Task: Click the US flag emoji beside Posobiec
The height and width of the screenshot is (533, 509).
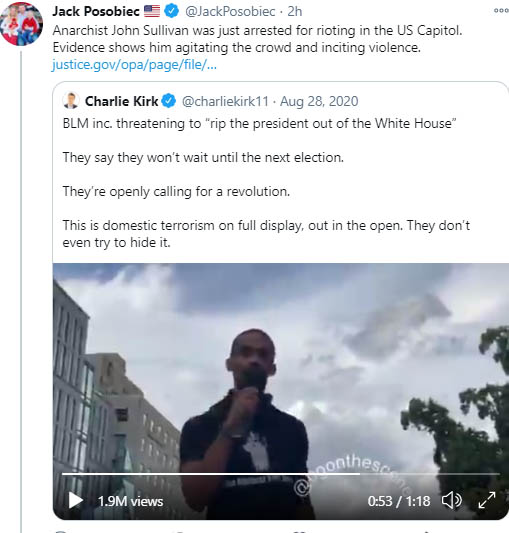Action: [152, 11]
